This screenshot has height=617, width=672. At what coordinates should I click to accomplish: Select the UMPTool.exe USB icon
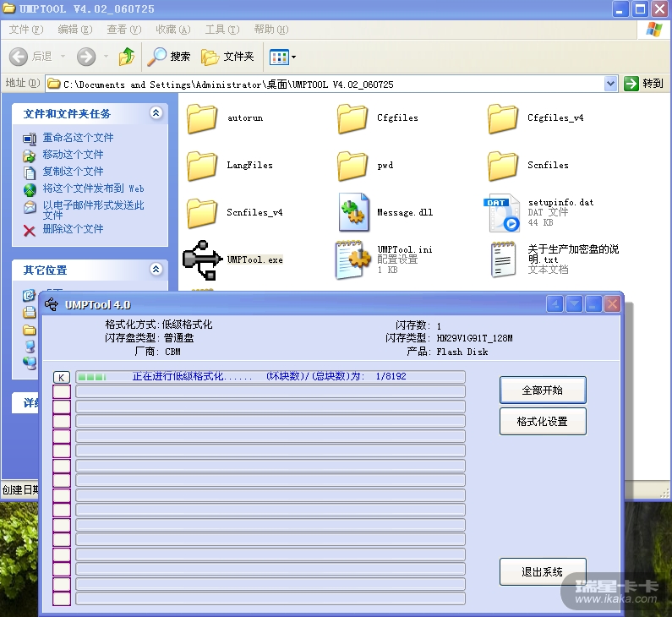202,260
